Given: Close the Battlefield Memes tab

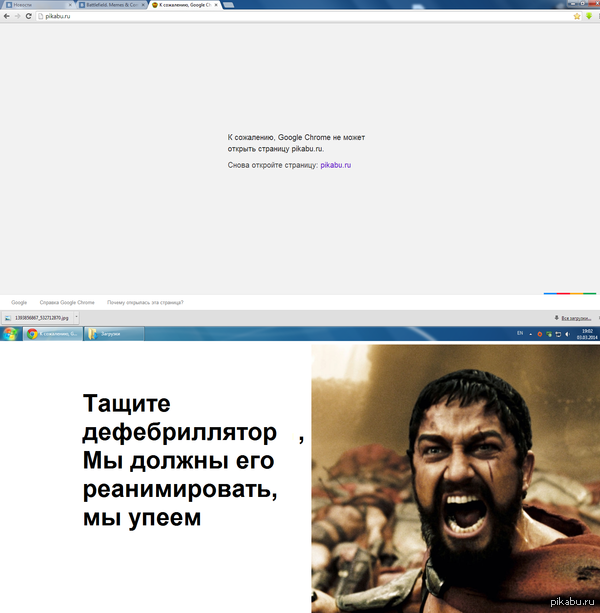Looking at the screenshot, I should (143, 5).
